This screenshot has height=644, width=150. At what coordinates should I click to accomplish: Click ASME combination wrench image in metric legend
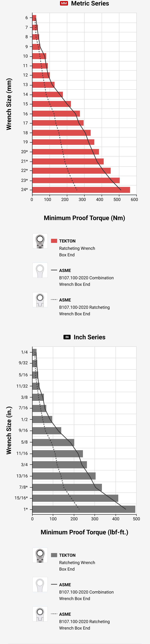[40, 271]
